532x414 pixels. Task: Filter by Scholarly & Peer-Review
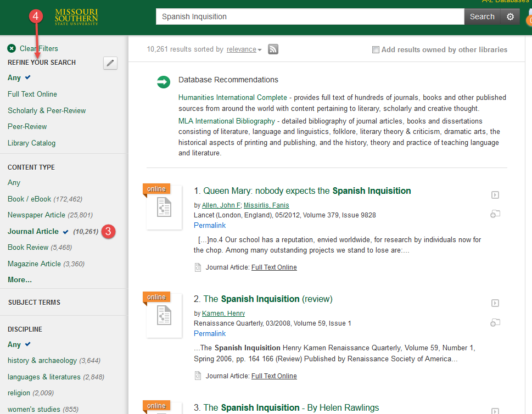(x=47, y=110)
